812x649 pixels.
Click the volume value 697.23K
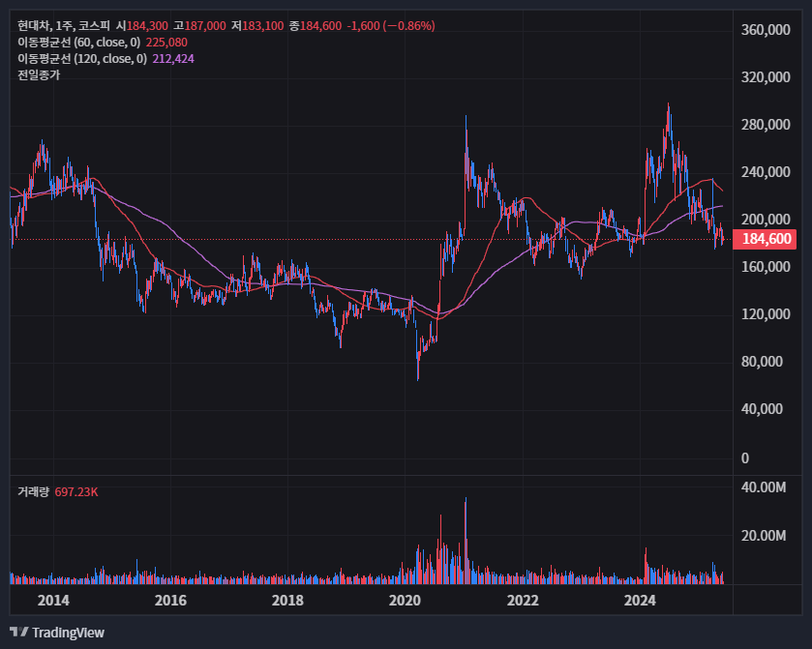click(76, 491)
